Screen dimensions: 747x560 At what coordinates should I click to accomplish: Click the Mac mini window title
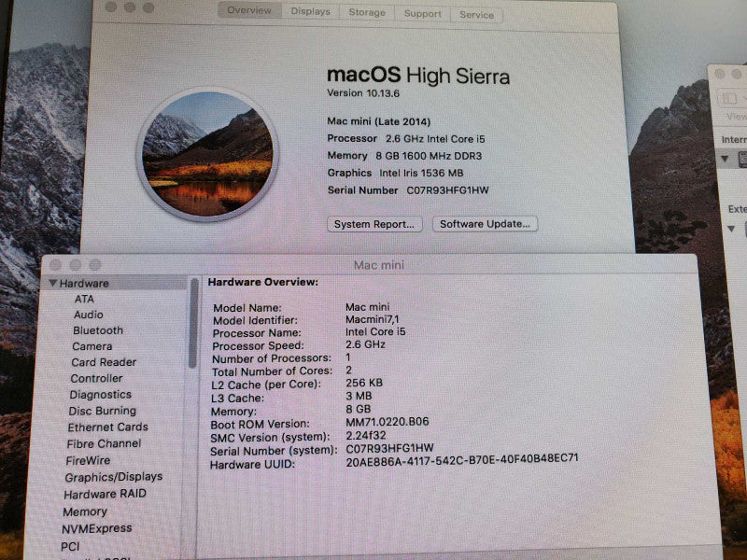click(x=379, y=265)
